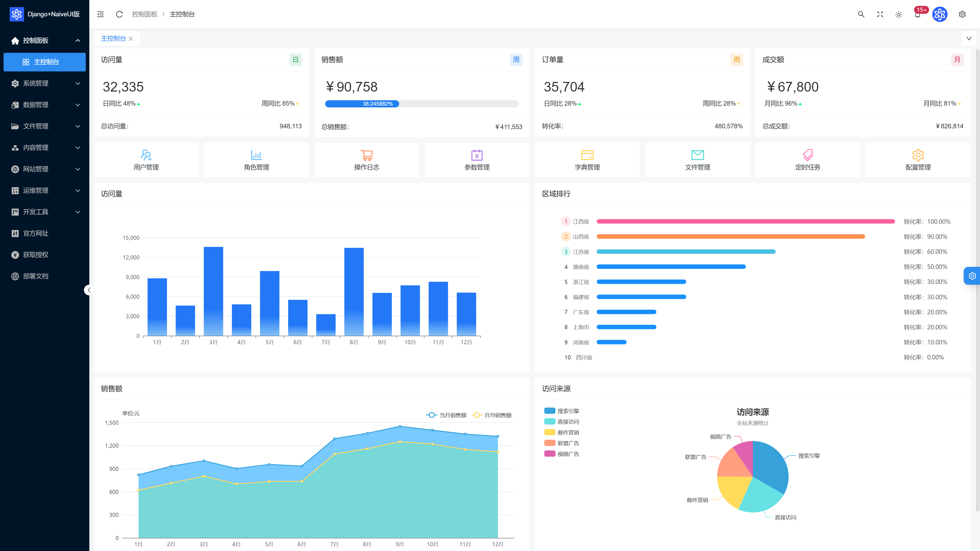Open the tabs dropdown chevron
980x551 pixels.
click(x=969, y=39)
